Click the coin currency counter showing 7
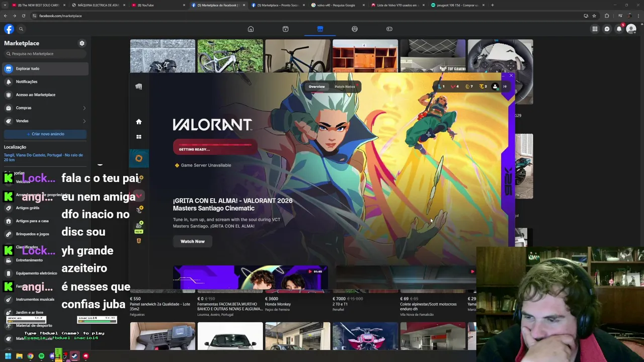The height and width of the screenshot is (362, 644). coord(469,86)
